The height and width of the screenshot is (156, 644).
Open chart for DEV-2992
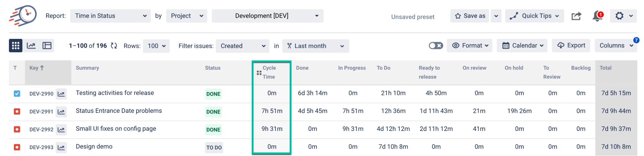tap(61, 130)
